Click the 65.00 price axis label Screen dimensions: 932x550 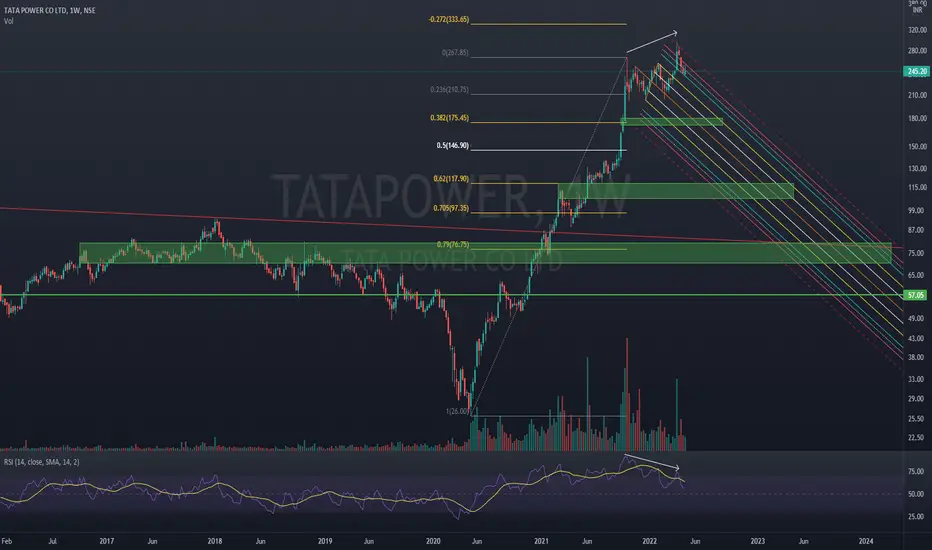[x=917, y=275]
